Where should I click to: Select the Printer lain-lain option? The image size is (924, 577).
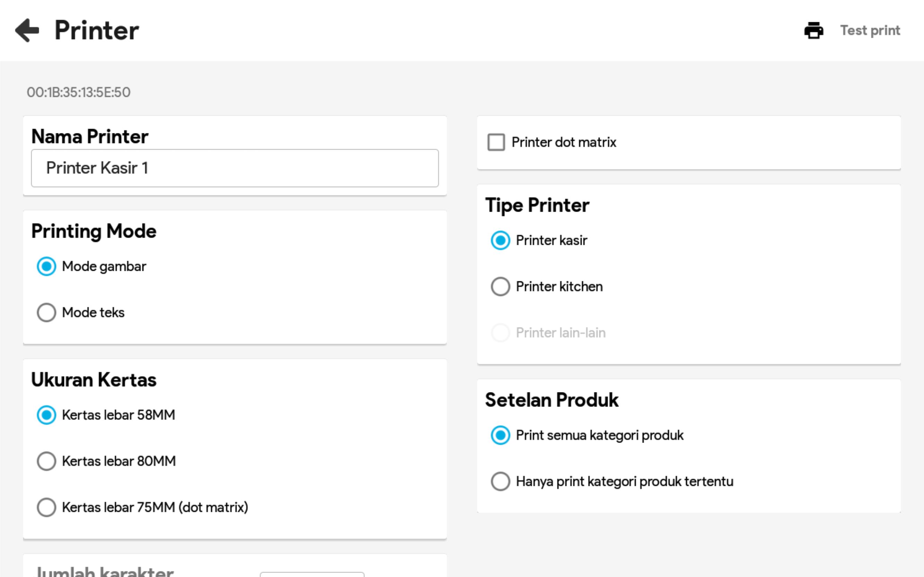pyautogui.click(x=500, y=333)
